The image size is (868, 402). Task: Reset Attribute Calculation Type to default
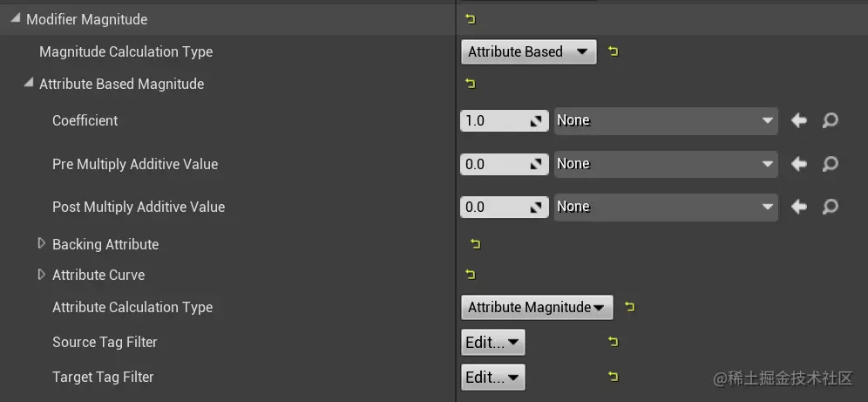point(630,307)
